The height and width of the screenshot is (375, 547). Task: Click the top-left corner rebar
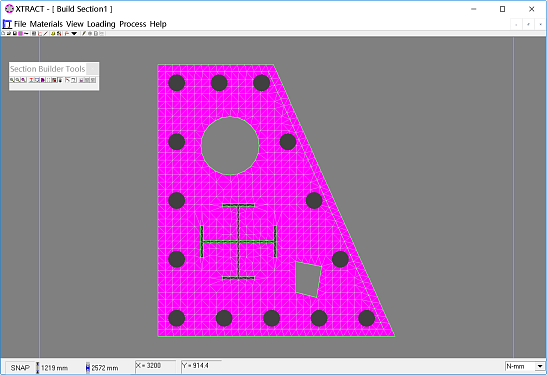(177, 83)
